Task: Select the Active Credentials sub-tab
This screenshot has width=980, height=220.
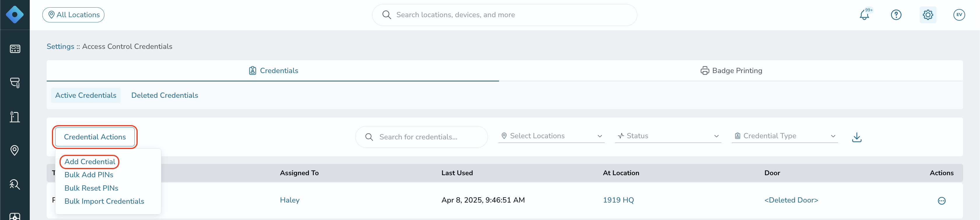Action: tap(85, 95)
